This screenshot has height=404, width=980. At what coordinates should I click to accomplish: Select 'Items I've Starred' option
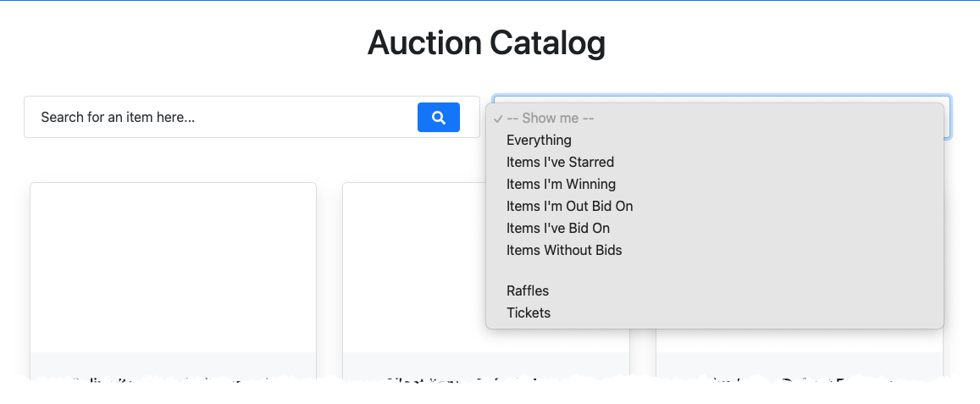tap(560, 162)
